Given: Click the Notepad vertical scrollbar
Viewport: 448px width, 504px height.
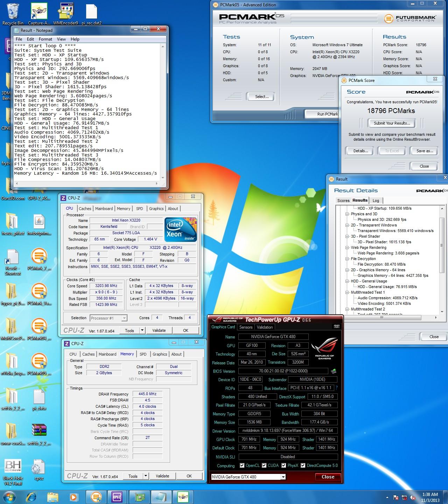Looking at the screenshot, I should 163,111.
